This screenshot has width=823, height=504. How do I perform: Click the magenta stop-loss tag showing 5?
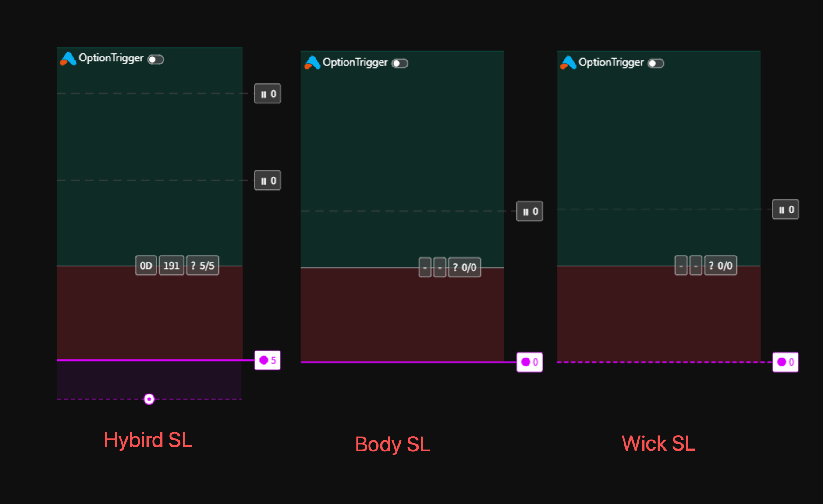pyautogui.click(x=268, y=360)
